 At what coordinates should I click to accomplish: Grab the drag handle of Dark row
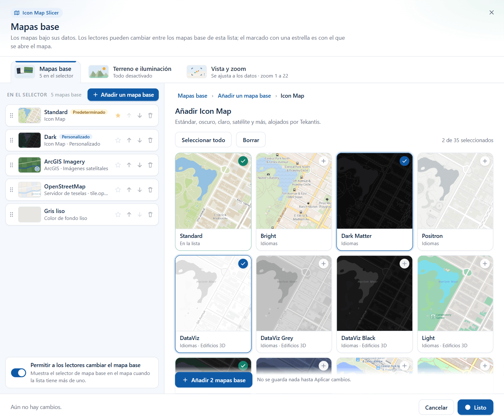(x=12, y=140)
